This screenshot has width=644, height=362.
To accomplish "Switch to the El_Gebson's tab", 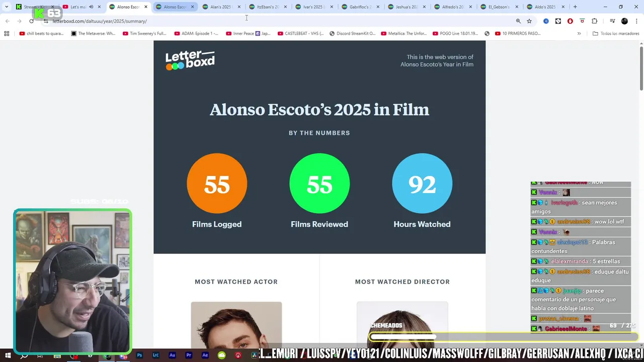I will click(x=500, y=7).
